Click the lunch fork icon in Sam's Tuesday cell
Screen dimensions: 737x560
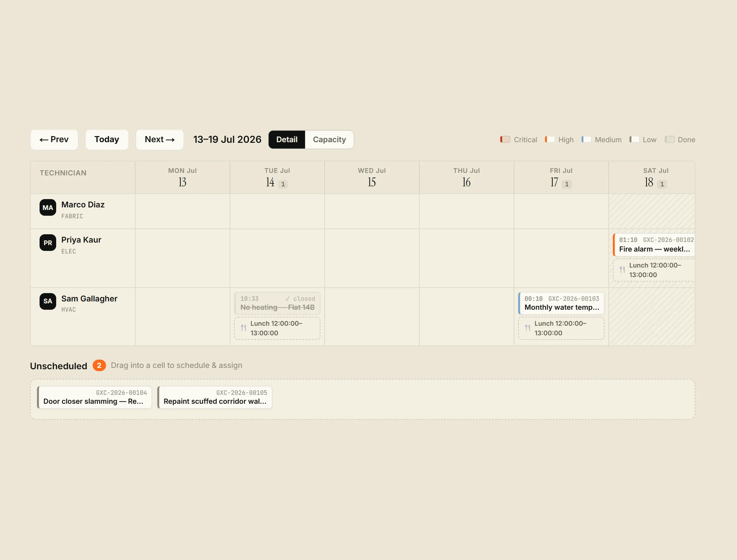pyautogui.click(x=244, y=328)
